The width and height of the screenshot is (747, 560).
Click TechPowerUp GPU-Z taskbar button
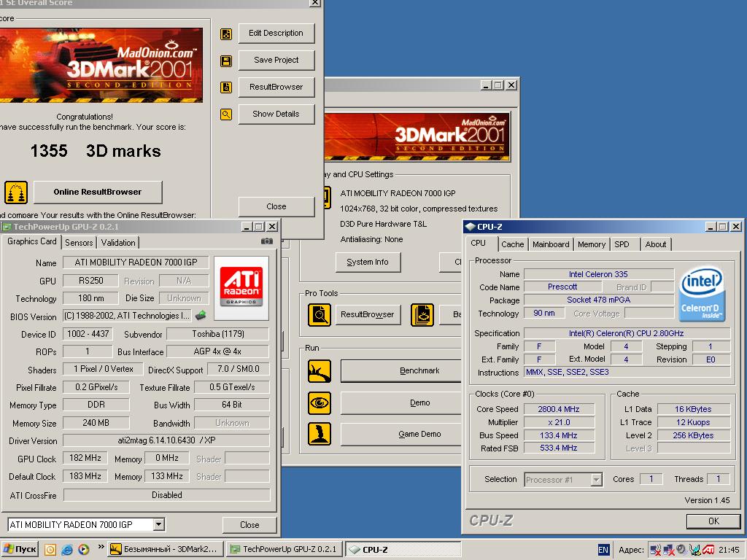tap(285, 550)
